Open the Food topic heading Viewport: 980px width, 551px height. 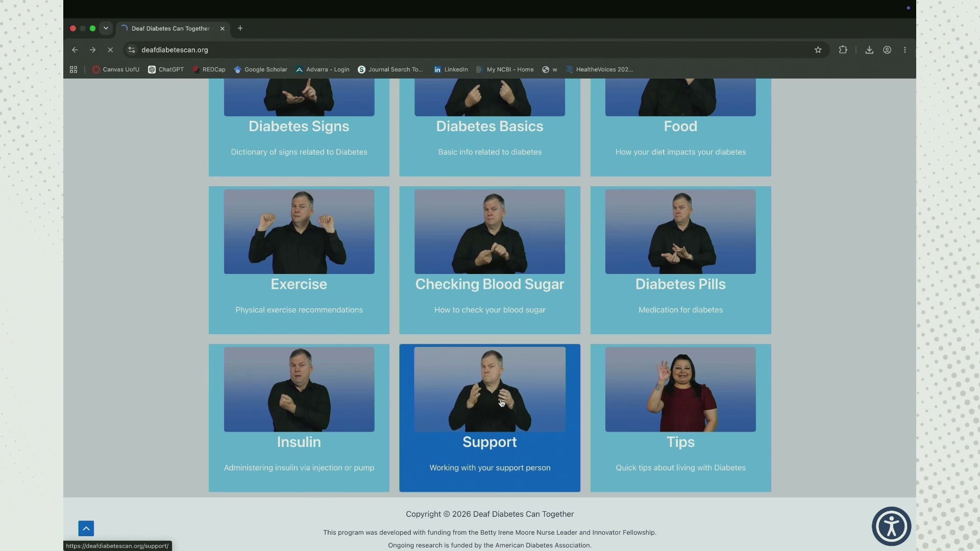pyautogui.click(x=680, y=127)
